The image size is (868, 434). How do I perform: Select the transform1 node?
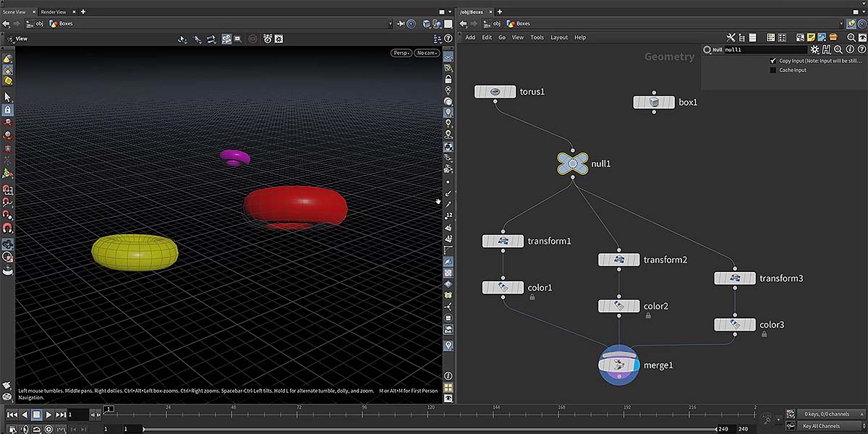point(503,241)
